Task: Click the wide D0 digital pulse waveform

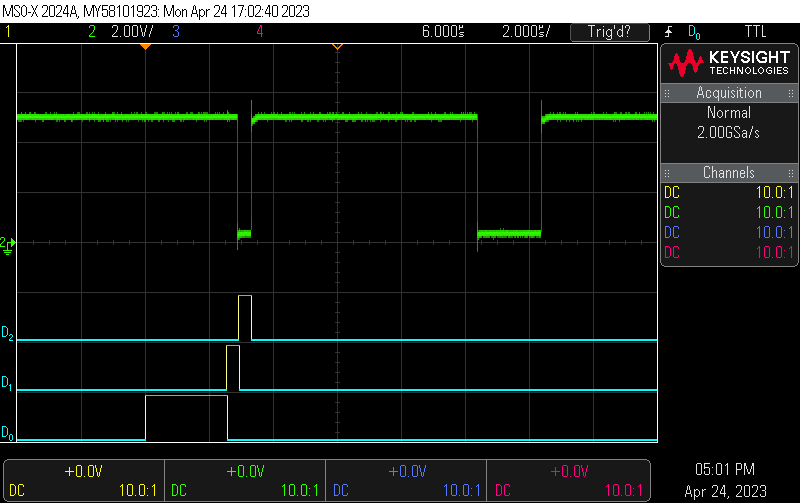Action: (186, 417)
